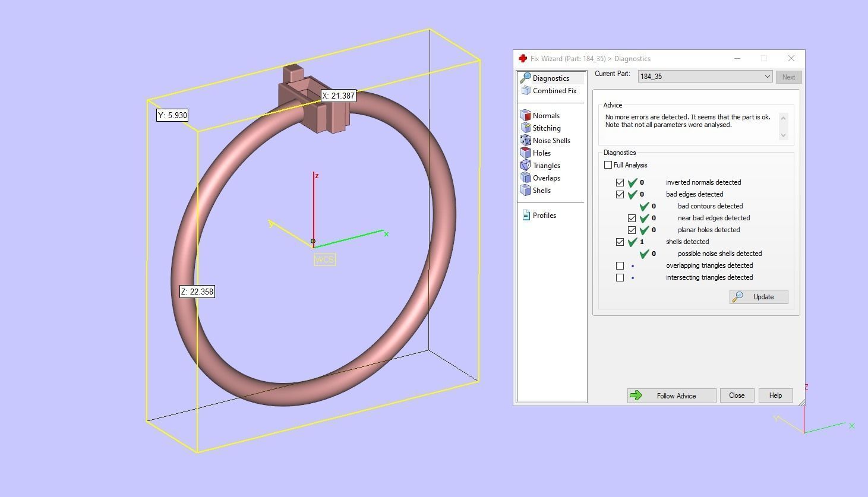
Task: Minimize the Fix Wizard window
Action: tap(737, 58)
